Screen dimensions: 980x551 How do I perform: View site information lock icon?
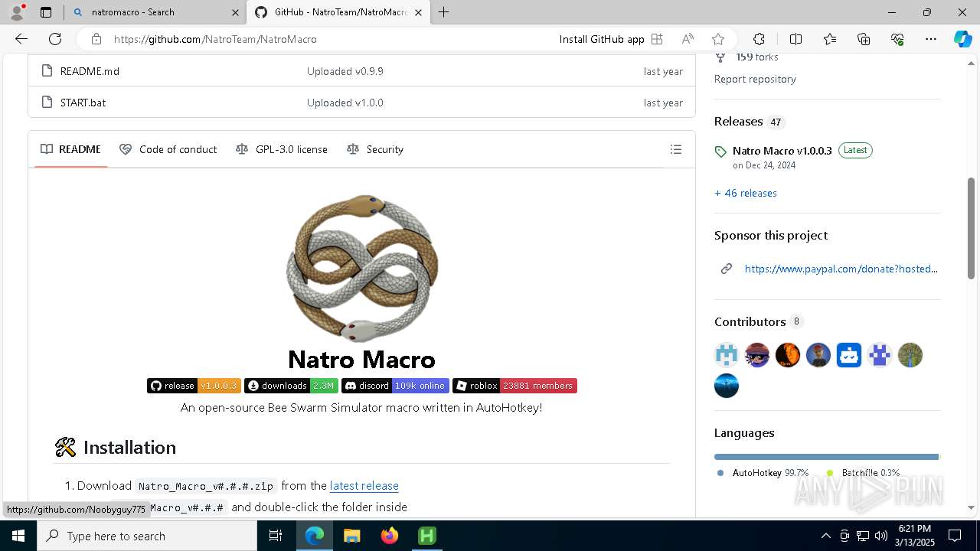[x=96, y=39]
